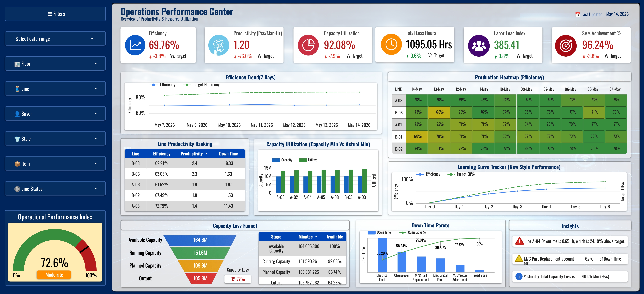Click the Down Time column header
This screenshot has width=644, height=294.
(228, 154)
